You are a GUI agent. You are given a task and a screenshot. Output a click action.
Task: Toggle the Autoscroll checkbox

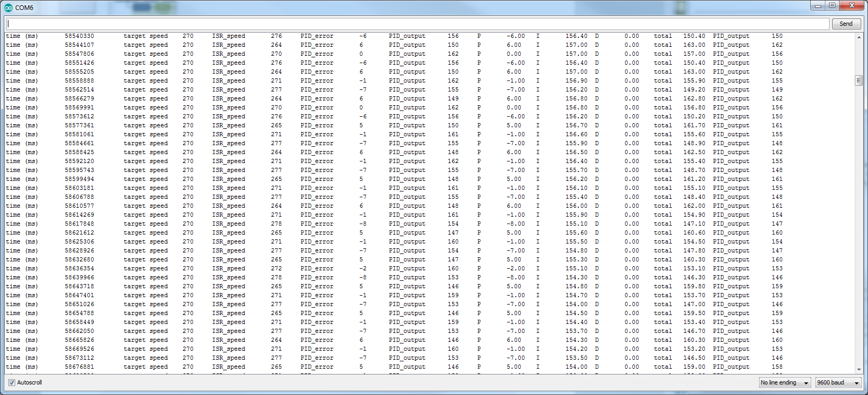(12, 382)
